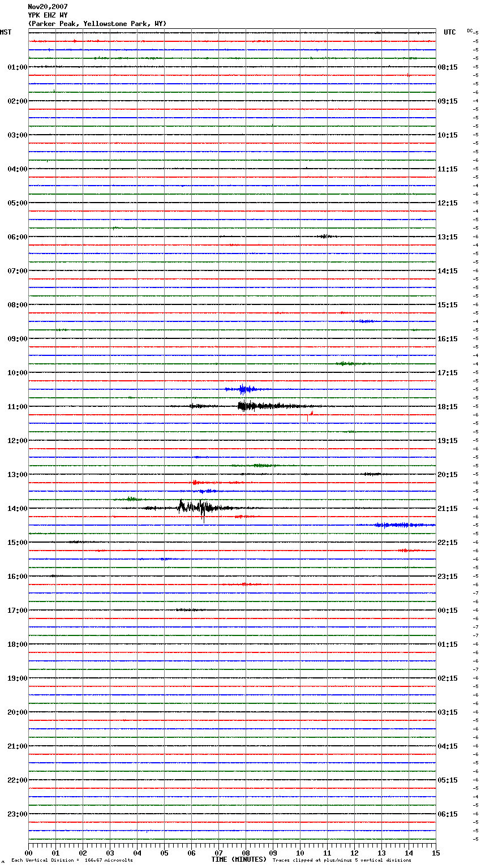
Task: Click the date label Nov20,2007
Action: point(48,7)
